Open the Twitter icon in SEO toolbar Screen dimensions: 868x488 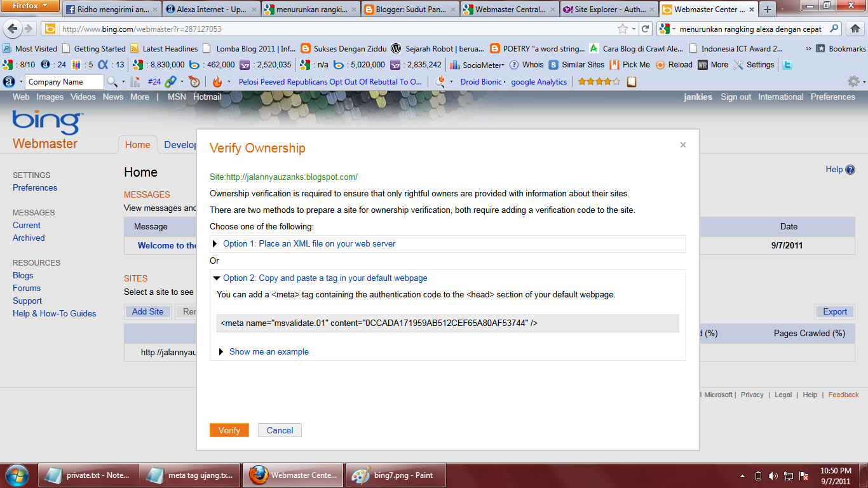pyautogui.click(x=787, y=65)
